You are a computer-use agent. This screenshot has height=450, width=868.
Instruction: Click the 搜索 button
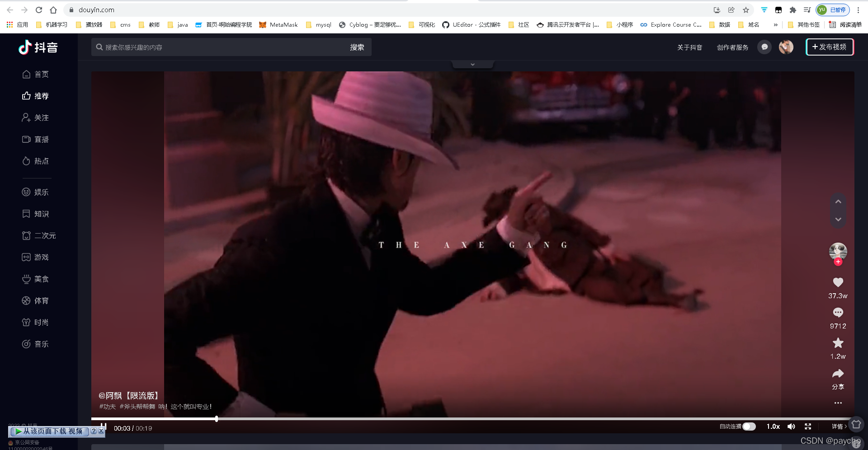coord(357,47)
